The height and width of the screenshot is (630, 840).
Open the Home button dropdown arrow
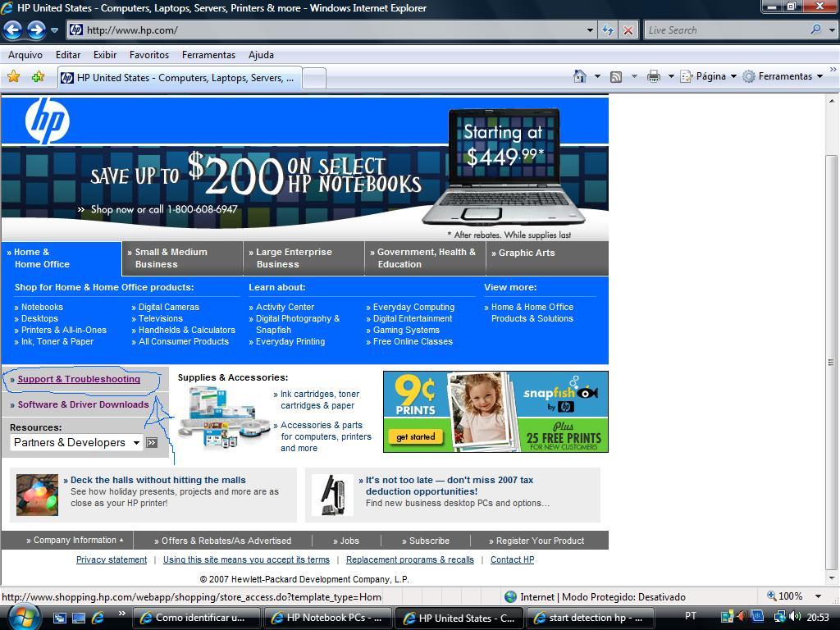click(597, 76)
